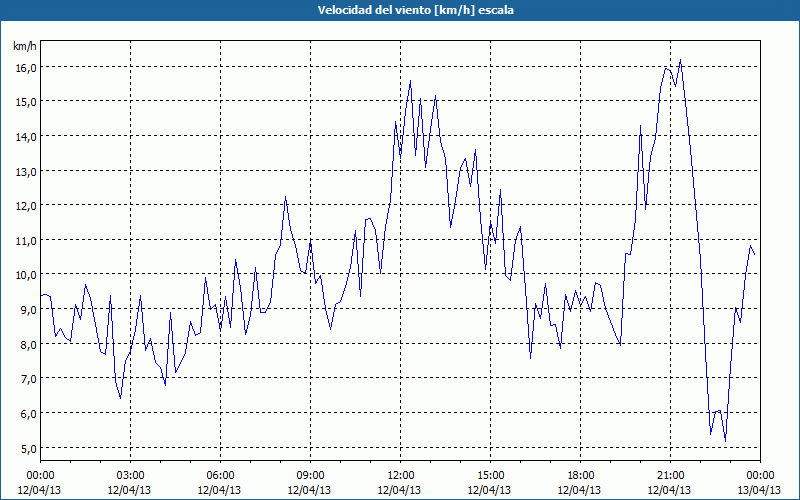The width and height of the screenshot is (800, 500).
Task: Click the 03:00 time axis label
Action: pyautogui.click(x=130, y=475)
